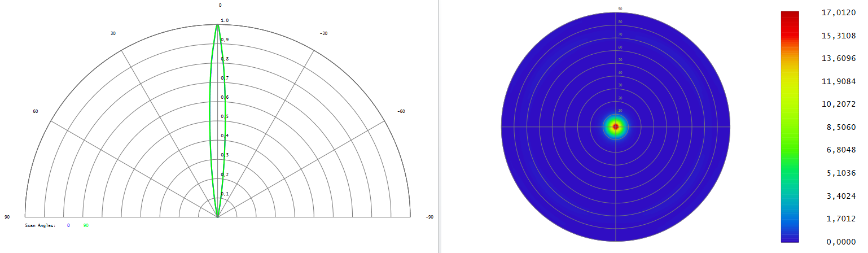This screenshot has height=253, width=868.
Task: Click the 0.8 radial scale label
Action: click(x=225, y=59)
